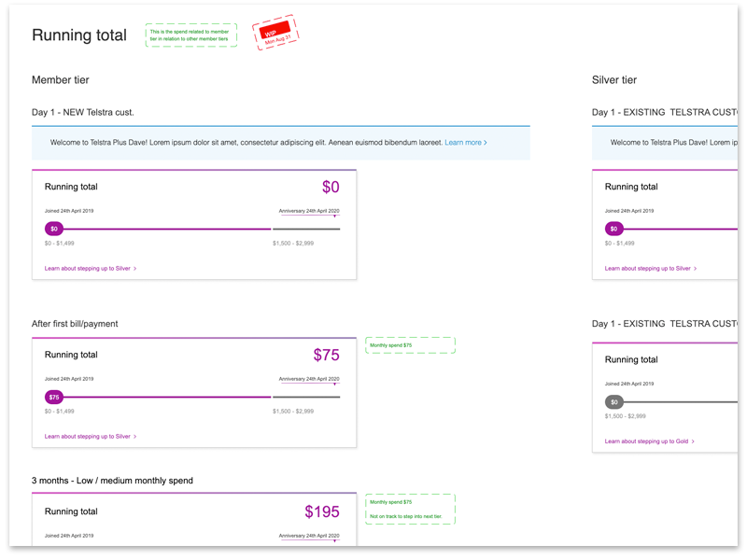Click the large $195 running total amount
The height and width of the screenshot is (560, 747).
(322, 511)
